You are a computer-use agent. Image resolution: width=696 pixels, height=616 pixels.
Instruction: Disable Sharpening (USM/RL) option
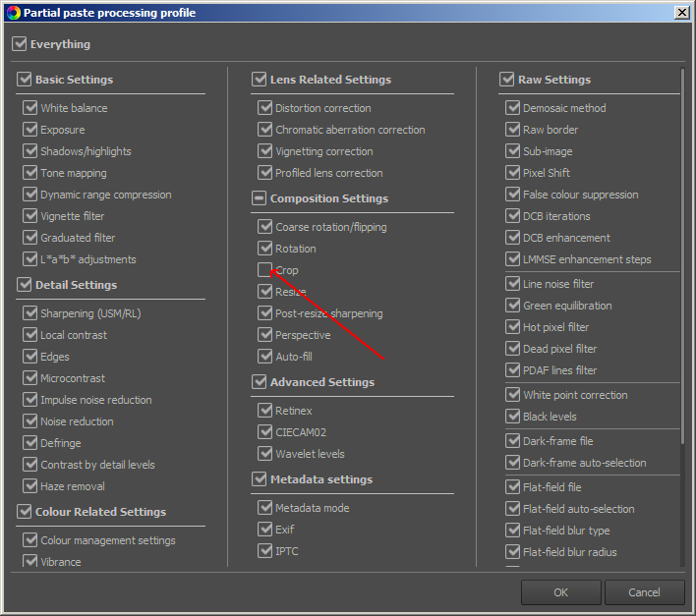click(x=30, y=312)
